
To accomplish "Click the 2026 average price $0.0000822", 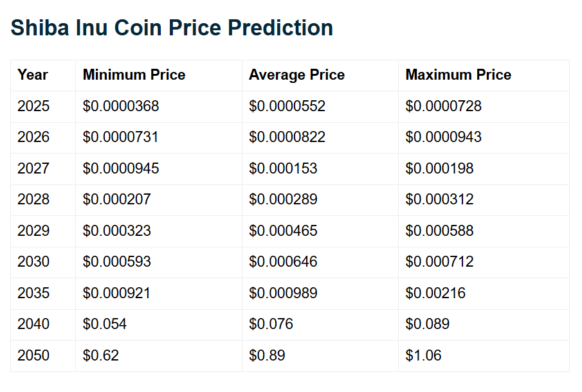I will pyautogui.click(x=287, y=138).
